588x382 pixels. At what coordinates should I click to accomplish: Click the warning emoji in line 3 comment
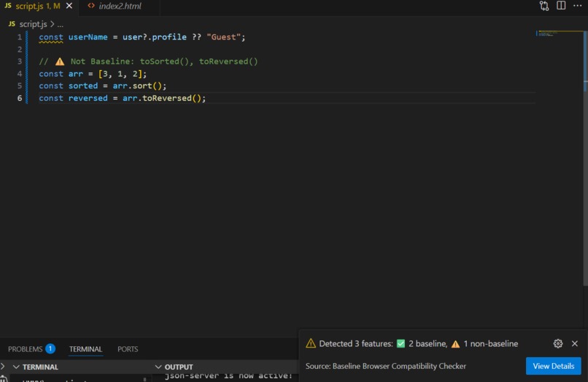60,61
